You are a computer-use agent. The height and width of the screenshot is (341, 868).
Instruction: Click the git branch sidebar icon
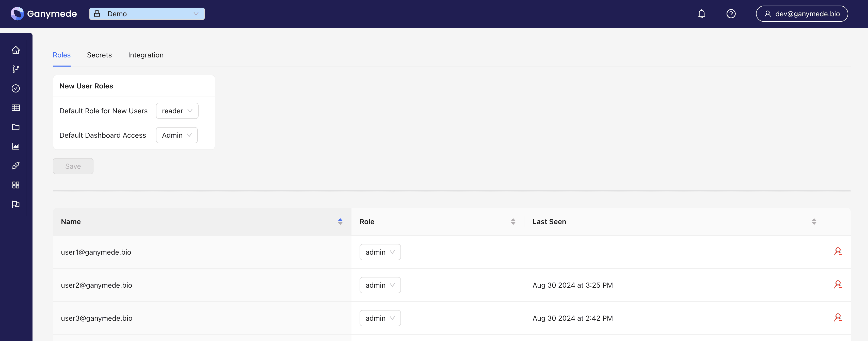(x=15, y=69)
